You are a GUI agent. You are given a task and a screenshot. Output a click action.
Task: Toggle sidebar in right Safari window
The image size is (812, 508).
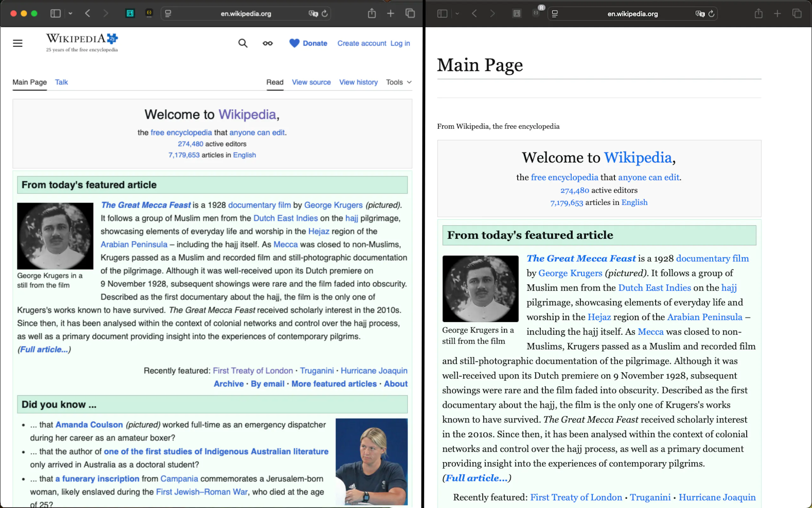pyautogui.click(x=442, y=13)
